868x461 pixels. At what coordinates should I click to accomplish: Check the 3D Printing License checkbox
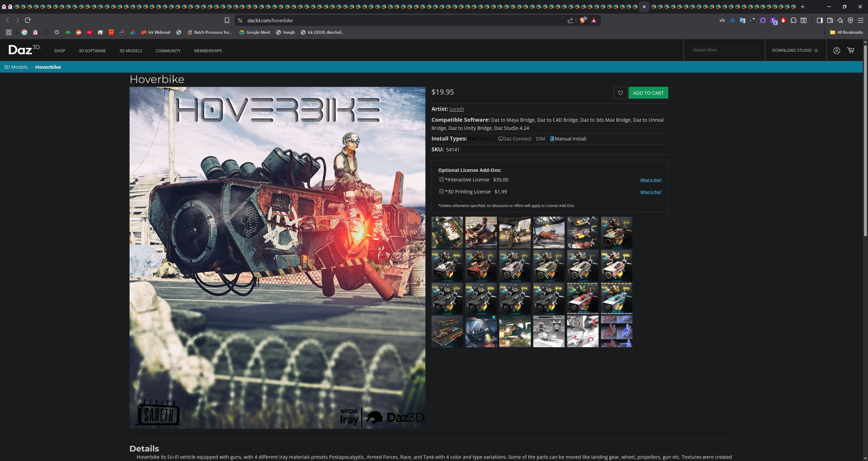point(441,191)
